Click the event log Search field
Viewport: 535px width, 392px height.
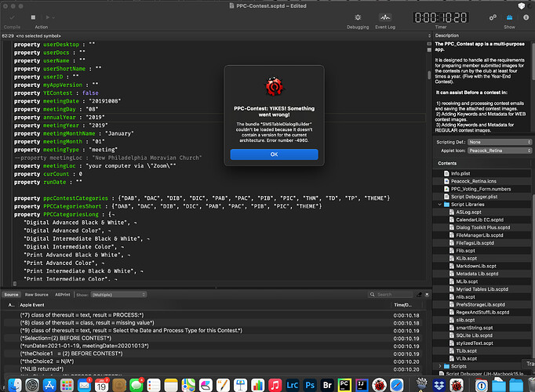click(391, 295)
